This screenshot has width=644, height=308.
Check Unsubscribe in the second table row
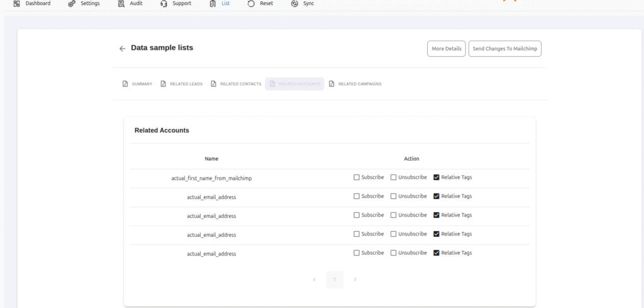394,196
